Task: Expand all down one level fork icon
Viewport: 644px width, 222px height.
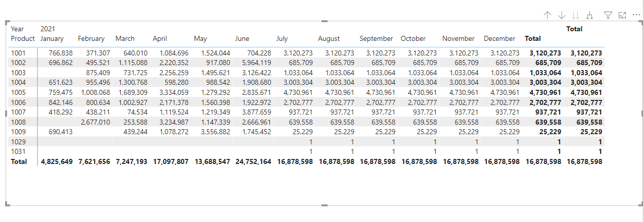Action: coord(589,15)
